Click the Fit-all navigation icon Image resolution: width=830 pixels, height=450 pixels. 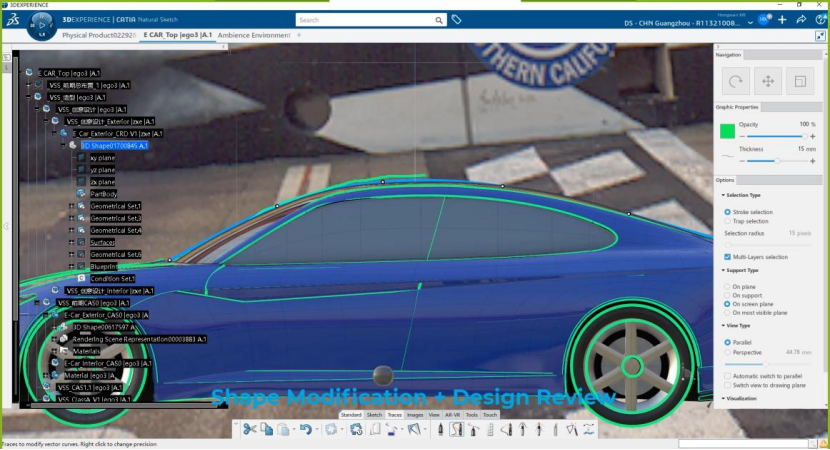800,81
